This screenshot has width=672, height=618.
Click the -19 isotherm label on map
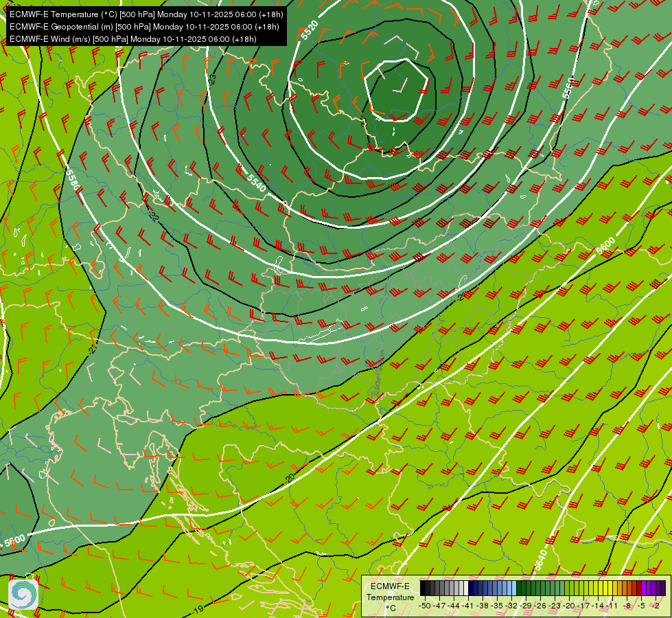coord(198,610)
